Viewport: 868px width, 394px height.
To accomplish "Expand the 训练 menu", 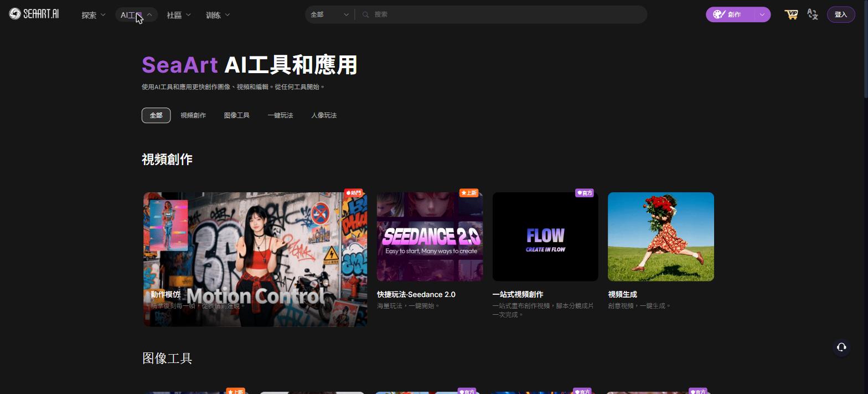I will tap(218, 15).
